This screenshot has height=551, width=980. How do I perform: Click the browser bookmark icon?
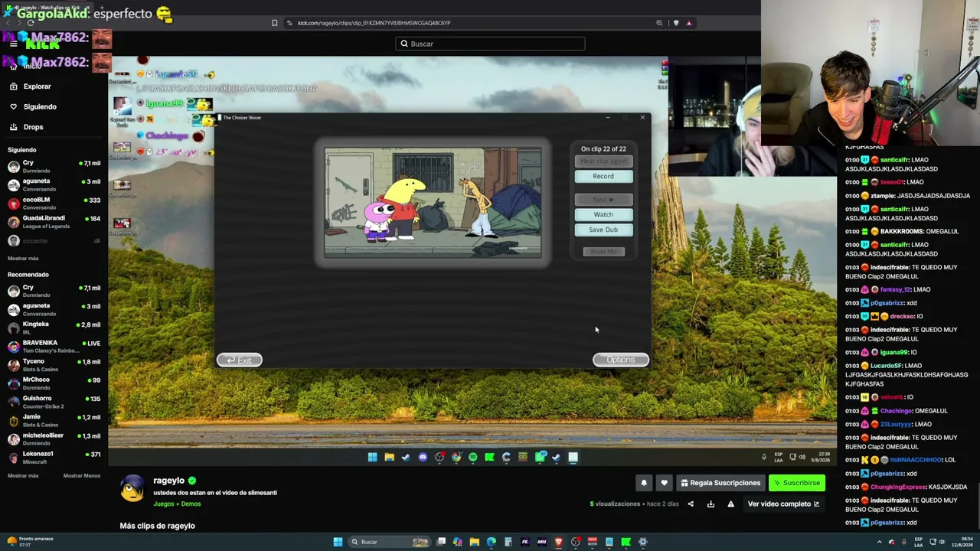click(x=275, y=23)
